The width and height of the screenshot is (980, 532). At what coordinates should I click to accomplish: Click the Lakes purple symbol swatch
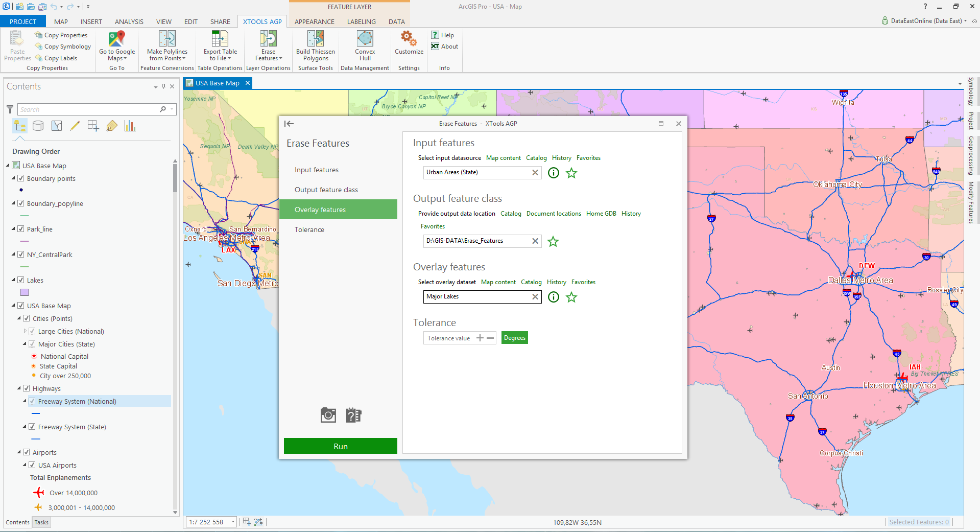pyautogui.click(x=25, y=292)
